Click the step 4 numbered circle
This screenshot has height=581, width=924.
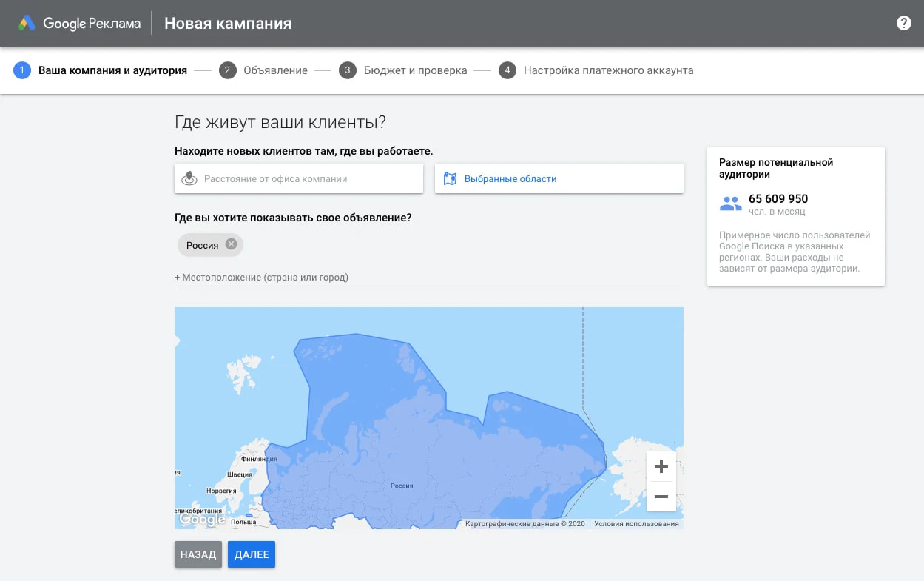pyautogui.click(x=507, y=70)
